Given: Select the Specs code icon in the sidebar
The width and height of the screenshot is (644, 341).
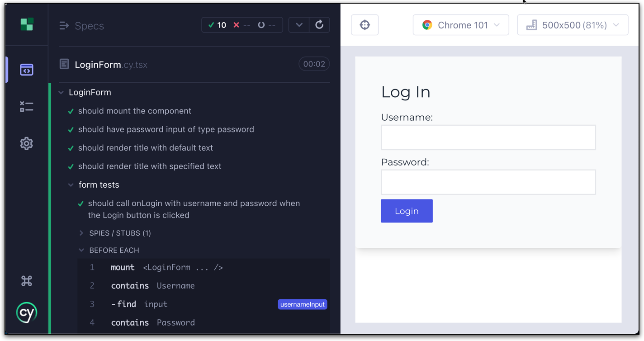Looking at the screenshot, I should [x=26, y=70].
